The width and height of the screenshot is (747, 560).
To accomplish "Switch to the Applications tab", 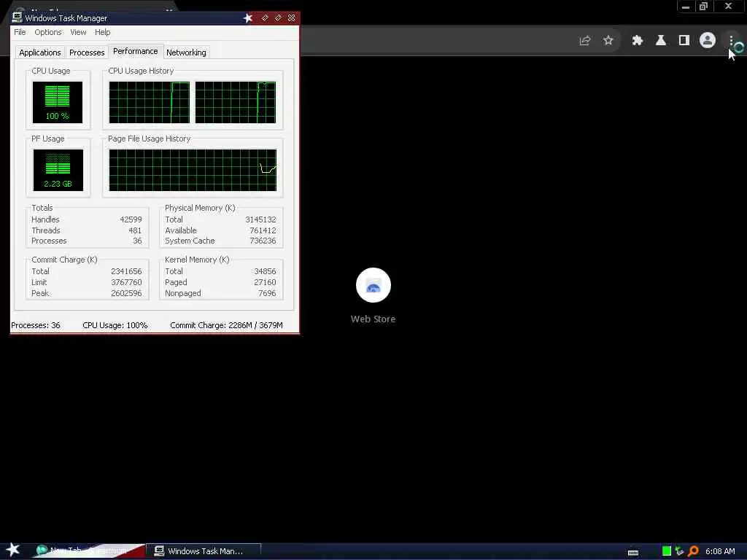I will click(x=39, y=52).
